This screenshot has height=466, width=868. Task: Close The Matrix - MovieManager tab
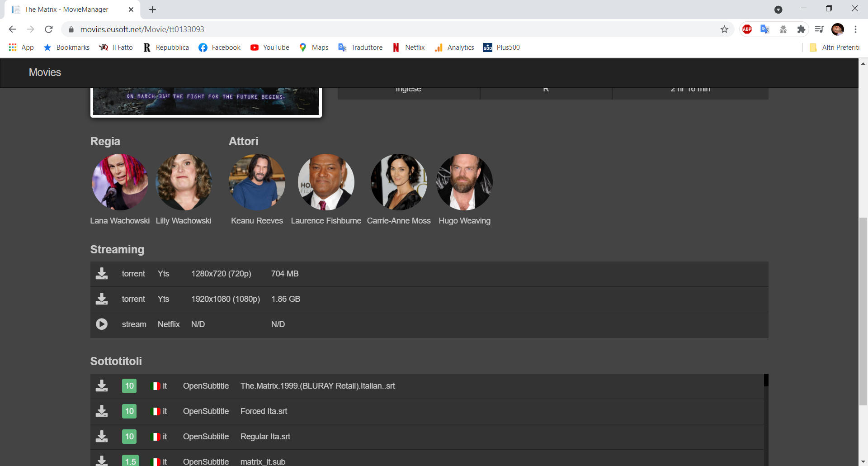pyautogui.click(x=131, y=10)
